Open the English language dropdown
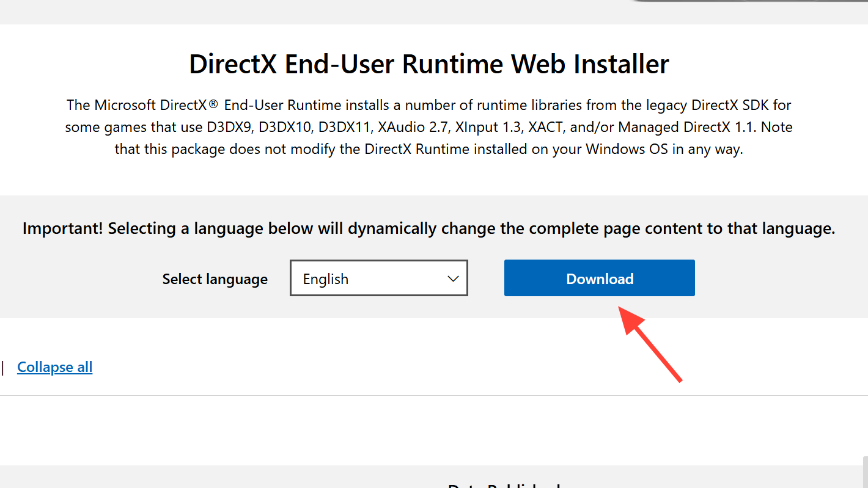 tap(378, 279)
